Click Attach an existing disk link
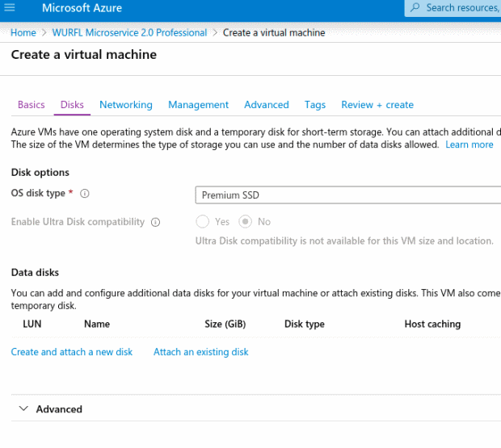Image resolution: width=501 pixels, height=448 pixels. 200,352
